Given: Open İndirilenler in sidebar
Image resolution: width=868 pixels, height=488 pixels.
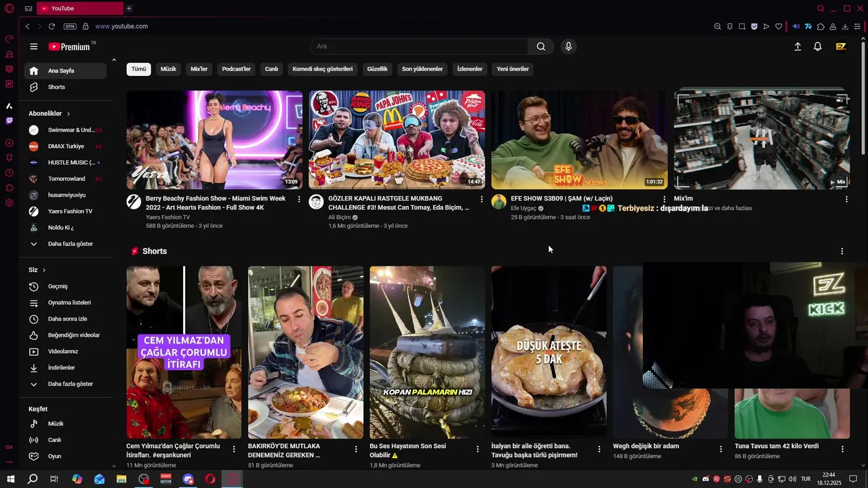Looking at the screenshot, I should tap(65, 367).
